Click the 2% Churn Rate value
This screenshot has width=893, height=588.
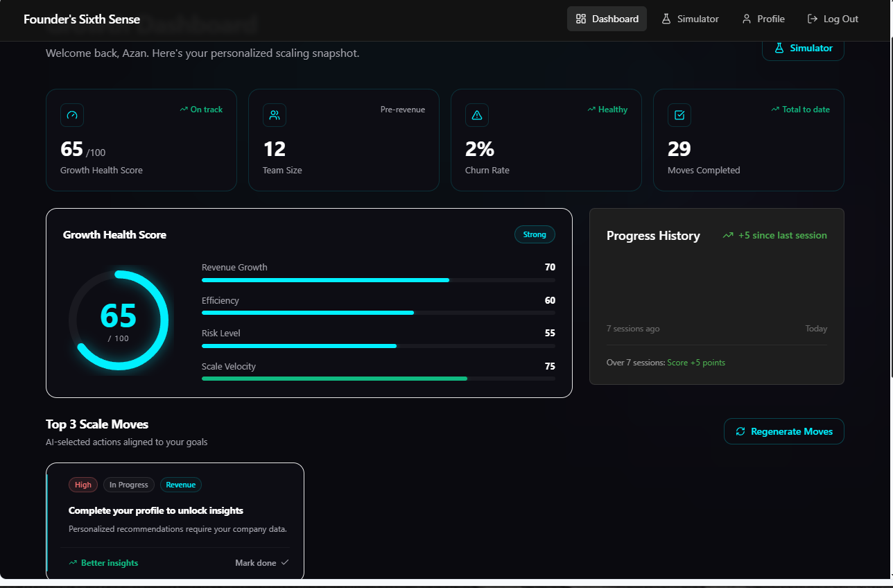480,149
